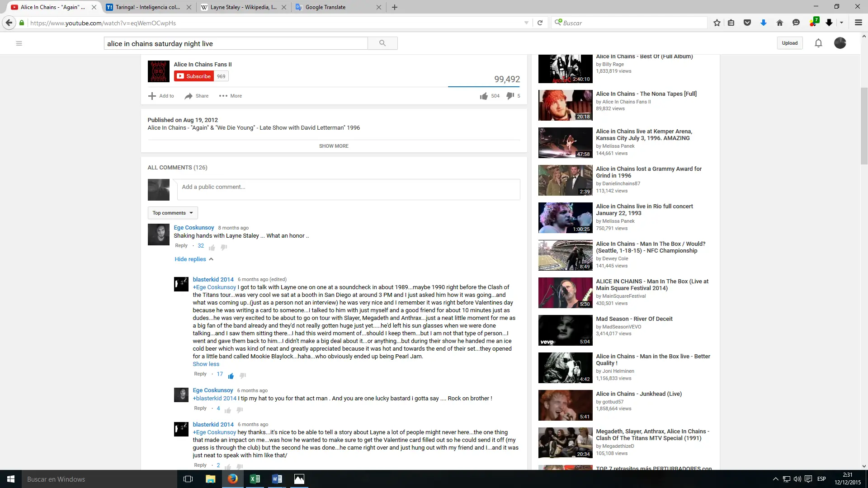Open the Alice in Chains lost a Grammy video title

649,172
